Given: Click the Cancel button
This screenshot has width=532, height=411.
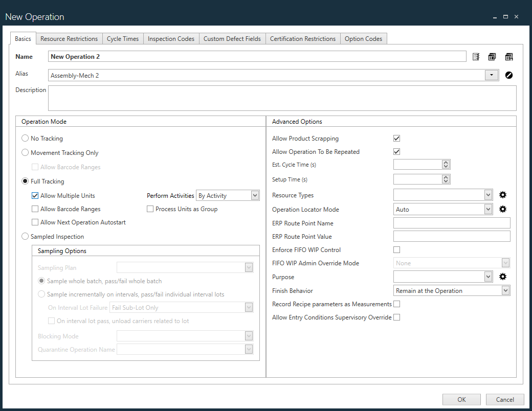Looking at the screenshot, I should click(505, 399).
